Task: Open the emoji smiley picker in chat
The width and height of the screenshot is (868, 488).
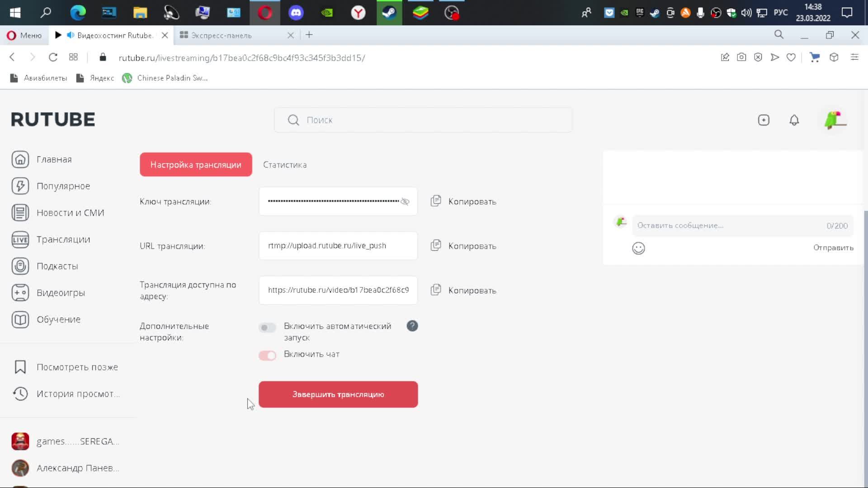Action: click(x=638, y=248)
